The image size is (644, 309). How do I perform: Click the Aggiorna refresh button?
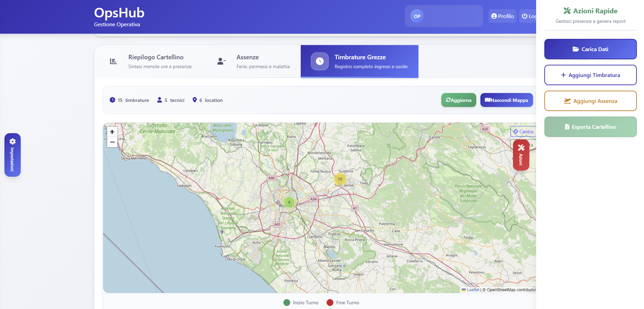459,100
